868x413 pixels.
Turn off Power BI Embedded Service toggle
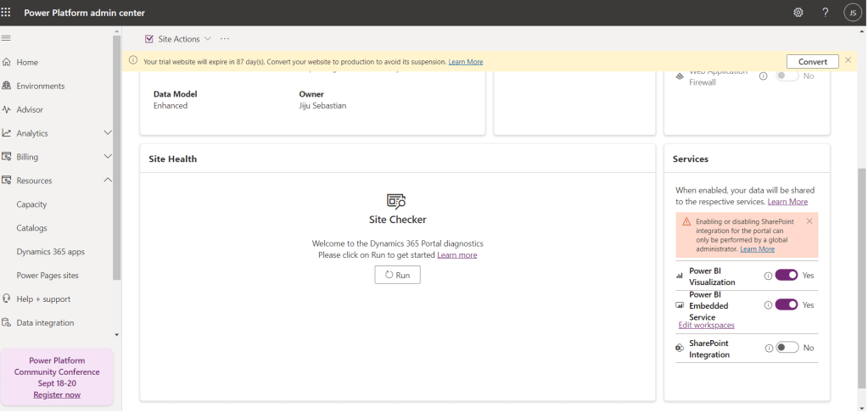[x=787, y=304]
